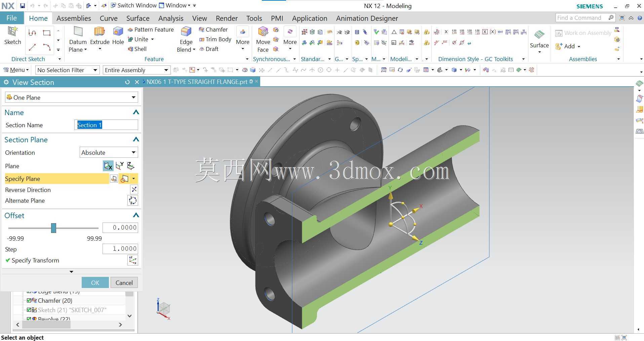Click the OK button
The image size is (644, 341).
click(95, 283)
